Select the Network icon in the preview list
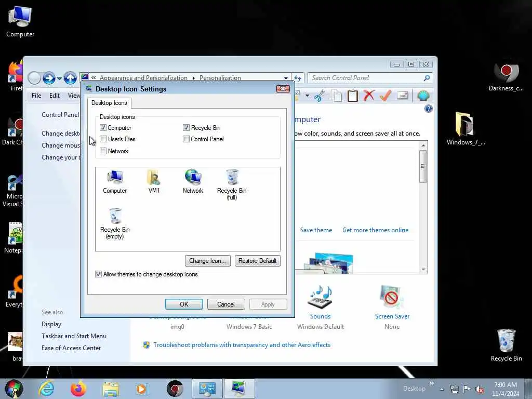Image resolution: width=532 pixels, height=399 pixels. [193, 182]
